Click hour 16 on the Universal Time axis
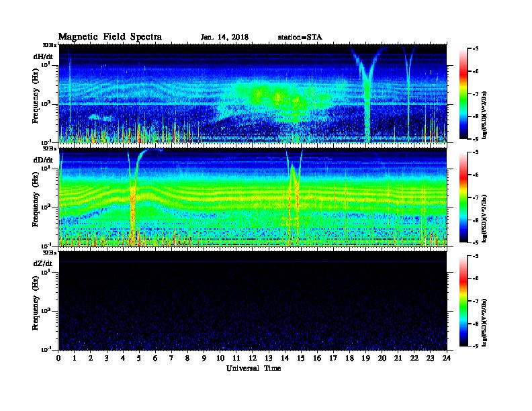The image size is (532, 411). pos(317,359)
